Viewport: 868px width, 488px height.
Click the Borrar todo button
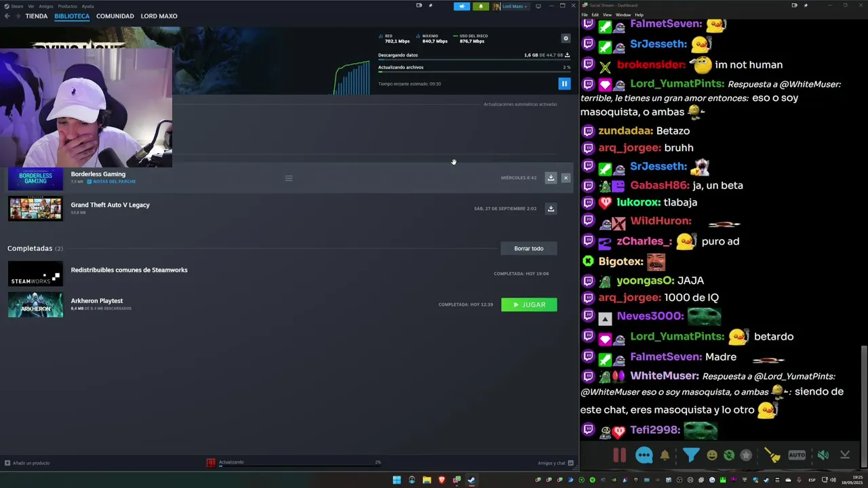click(529, 249)
